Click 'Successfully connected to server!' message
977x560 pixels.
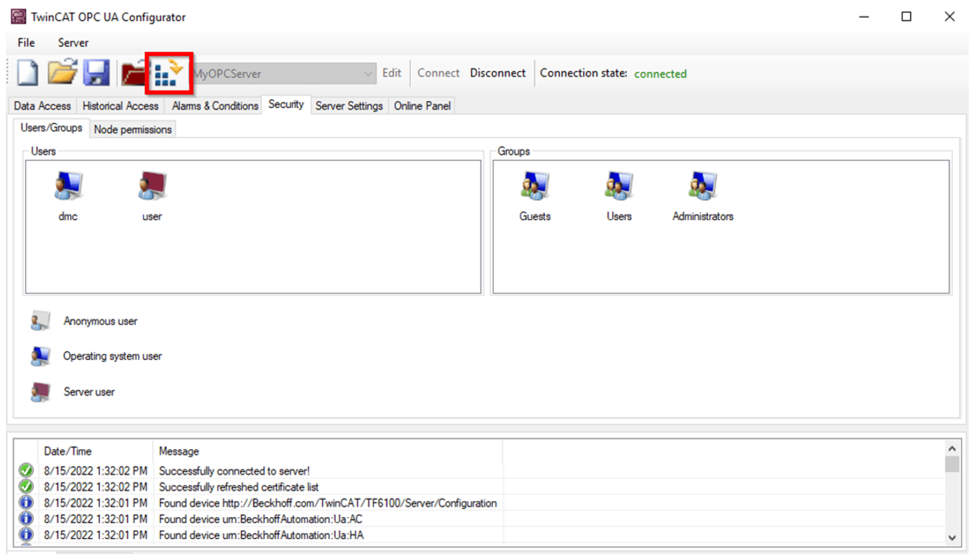point(234,471)
